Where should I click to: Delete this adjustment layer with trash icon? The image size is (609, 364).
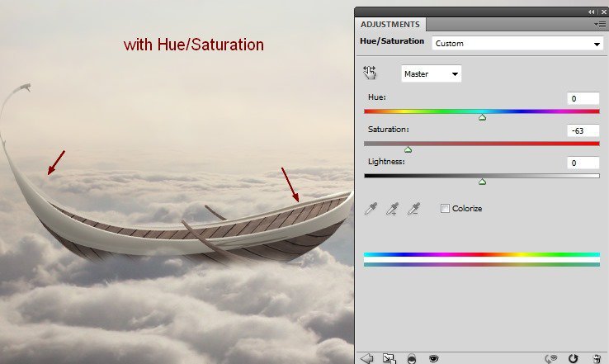596,358
